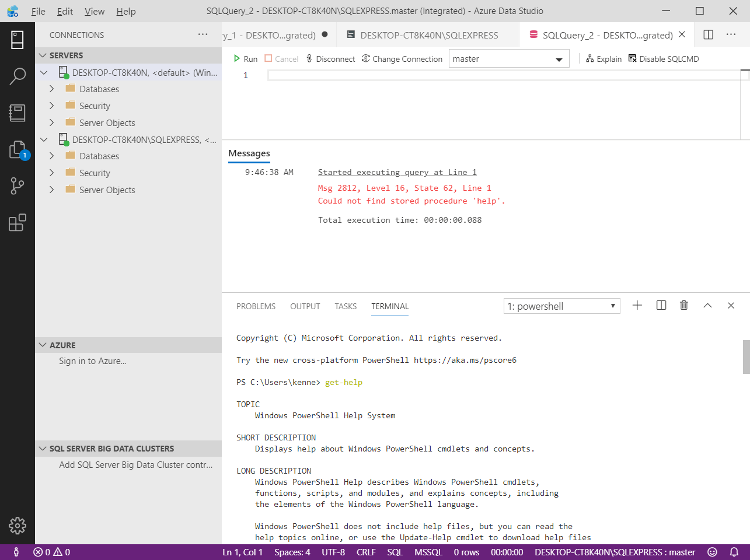Image resolution: width=750 pixels, height=560 pixels.
Task: Click SQL language mode indicator
Action: click(395, 552)
